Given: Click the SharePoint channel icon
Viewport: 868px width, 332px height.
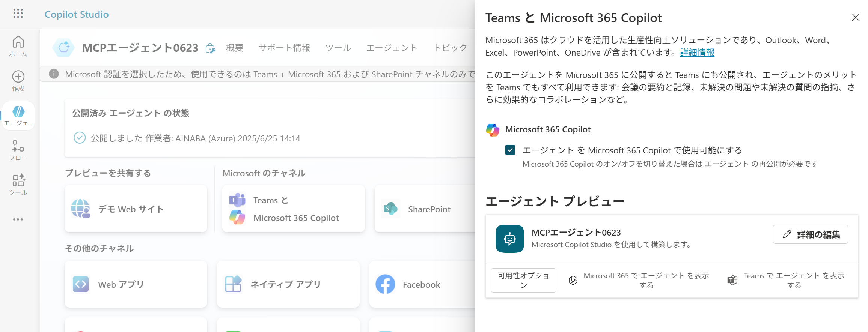Looking at the screenshot, I should 391,209.
